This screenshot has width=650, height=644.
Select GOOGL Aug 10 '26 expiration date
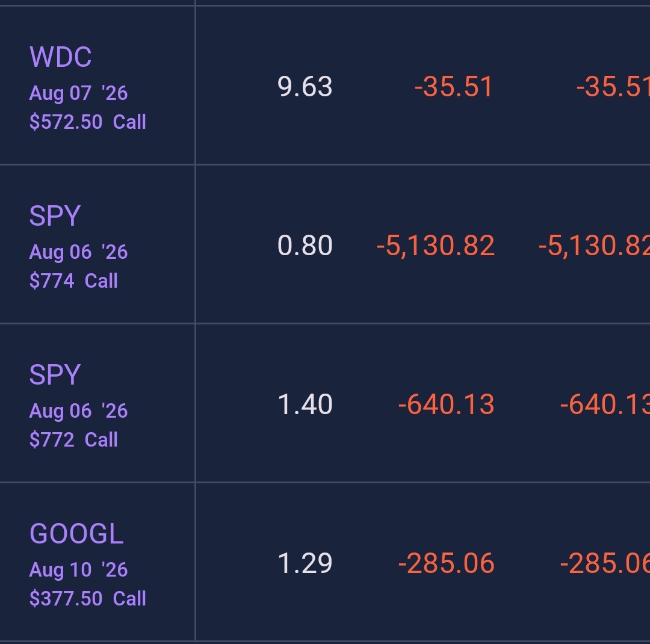[78, 570]
